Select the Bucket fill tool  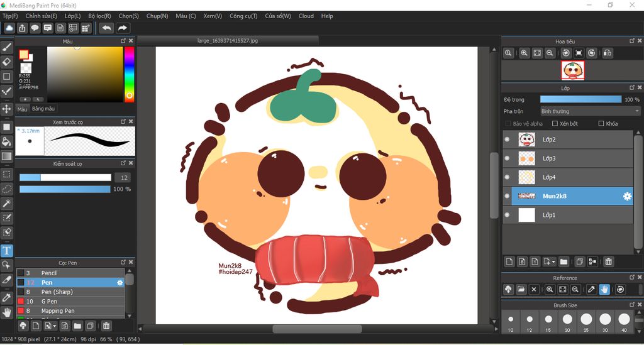pyautogui.click(x=6, y=141)
